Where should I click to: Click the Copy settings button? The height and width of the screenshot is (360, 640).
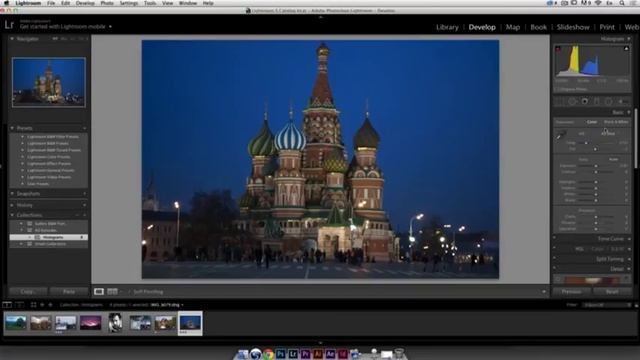click(x=28, y=291)
